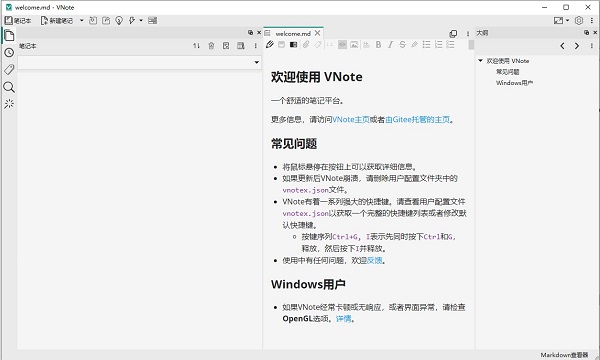Create a note with 新建笔记
Viewport: 600px width, 360px height.
tap(57, 21)
